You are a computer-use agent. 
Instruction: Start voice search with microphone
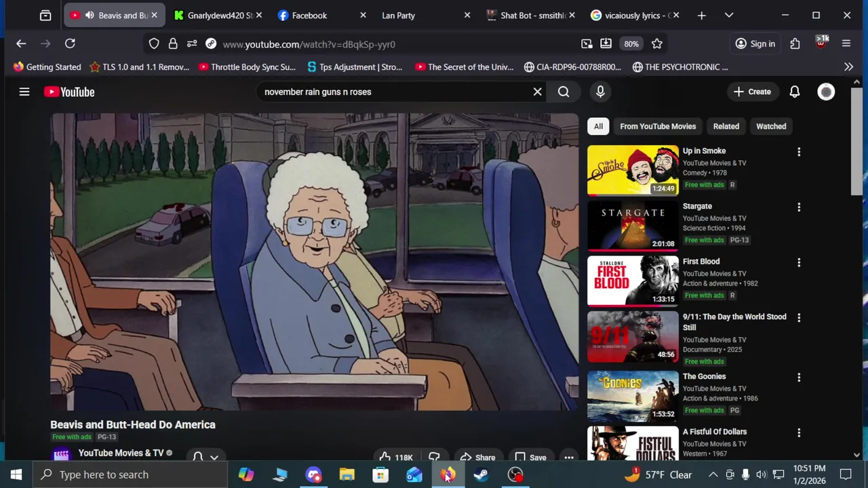click(600, 91)
